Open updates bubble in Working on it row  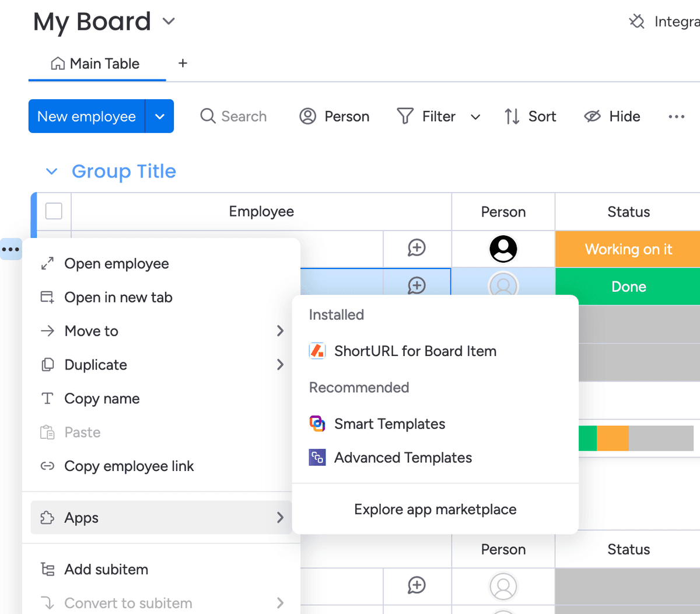coord(416,248)
